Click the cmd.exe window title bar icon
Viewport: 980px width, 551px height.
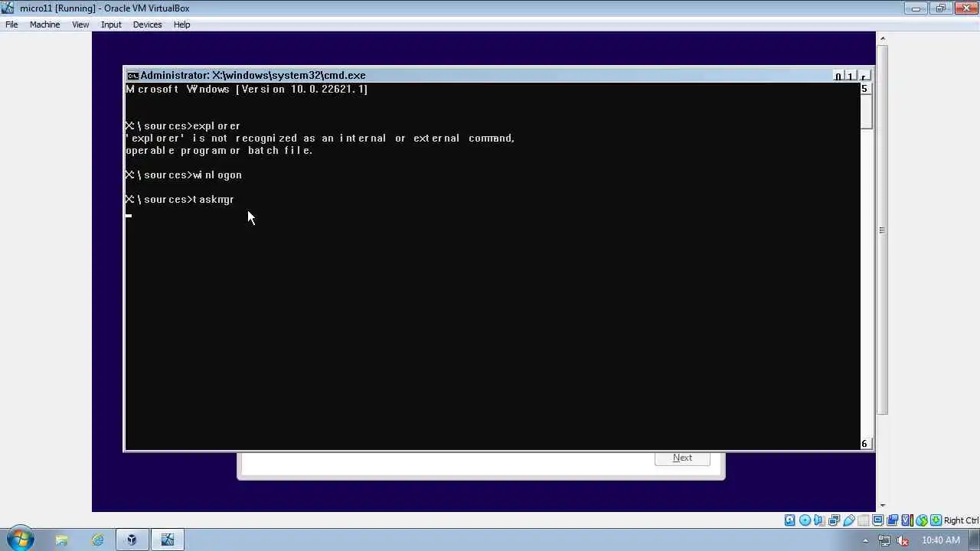pos(132,75)
